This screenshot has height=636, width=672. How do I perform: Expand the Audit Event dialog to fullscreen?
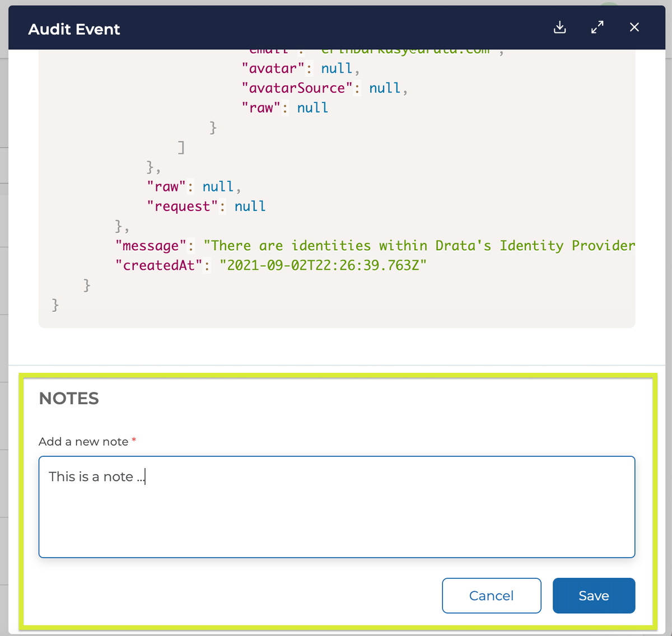pos(598,27)
